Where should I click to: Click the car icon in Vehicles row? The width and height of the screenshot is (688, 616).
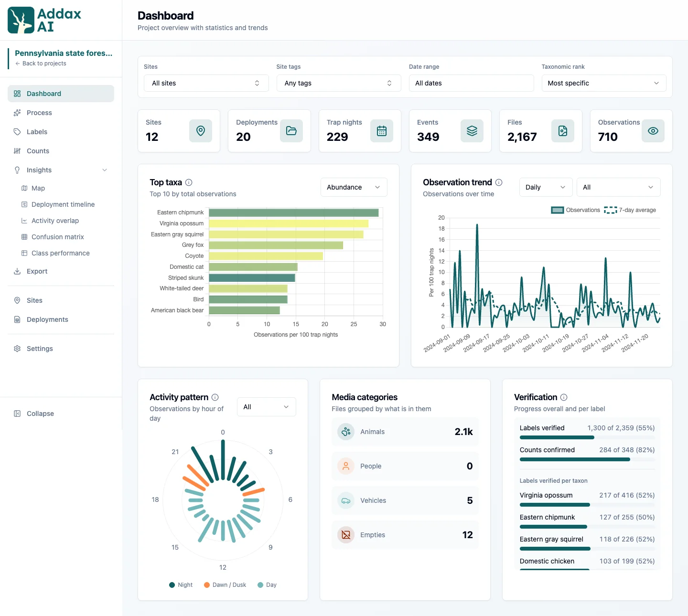pos(346,500)
